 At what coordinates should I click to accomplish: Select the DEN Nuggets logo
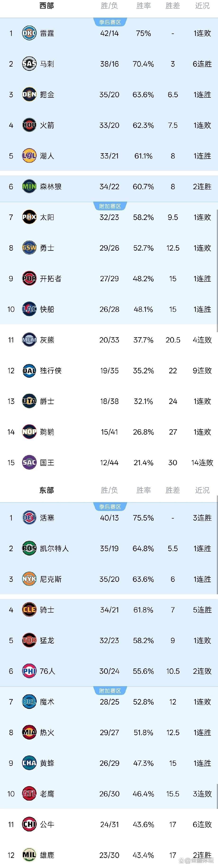click(29, 95)
